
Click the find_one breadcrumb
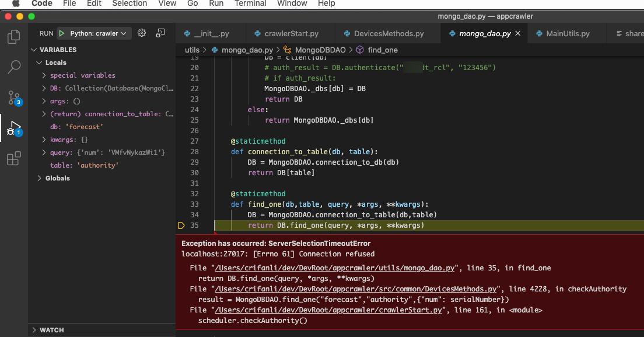tap(383, 50)
